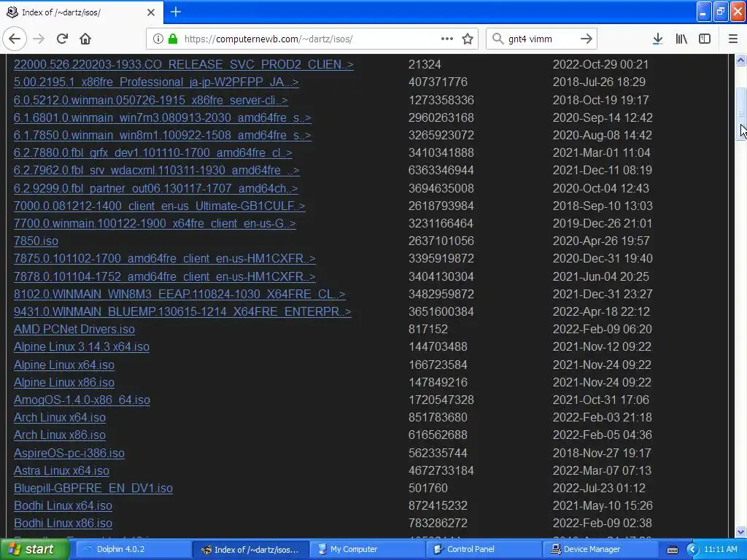
Task: Show site information icon in address bar
Action: click(x=158, y=39)
